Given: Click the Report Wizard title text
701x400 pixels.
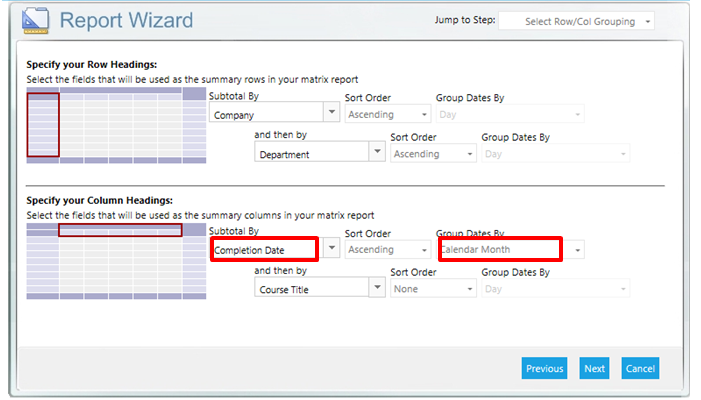Looking at the screenshot, I should [x=126, y=21].
